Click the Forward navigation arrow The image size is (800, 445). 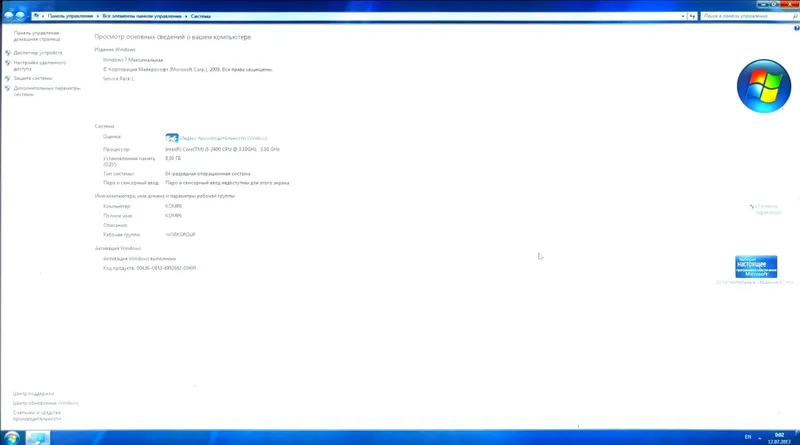click(x=20, y=16)
